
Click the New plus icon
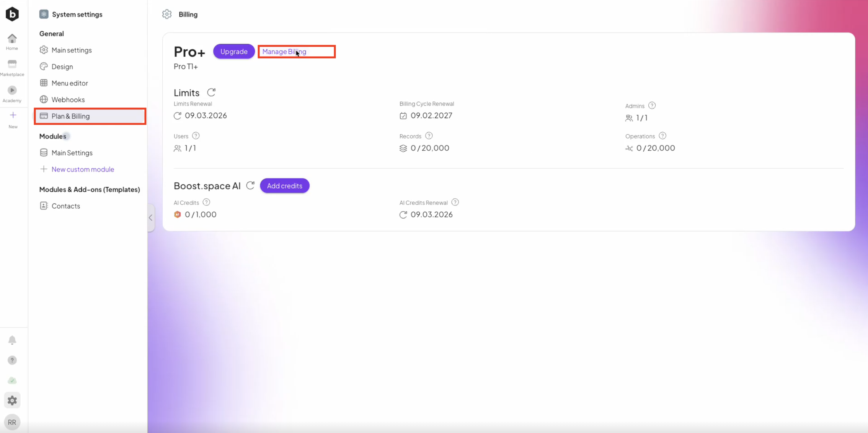pos(13,115)
